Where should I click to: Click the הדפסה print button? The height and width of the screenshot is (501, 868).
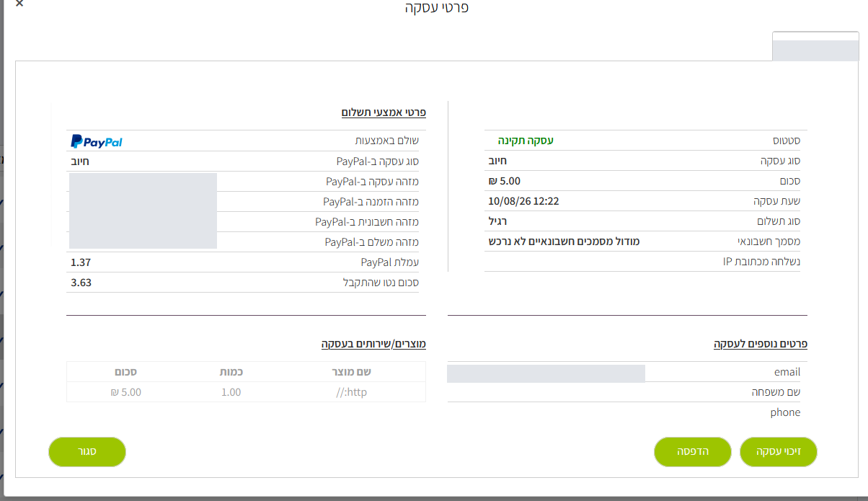[692, 451]
